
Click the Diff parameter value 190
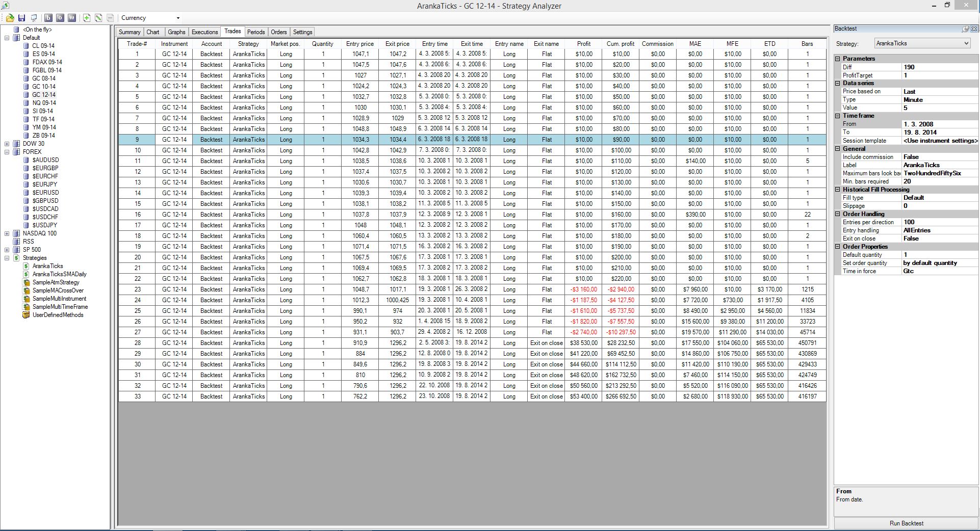pyautogui.click(x=940, y=67)
